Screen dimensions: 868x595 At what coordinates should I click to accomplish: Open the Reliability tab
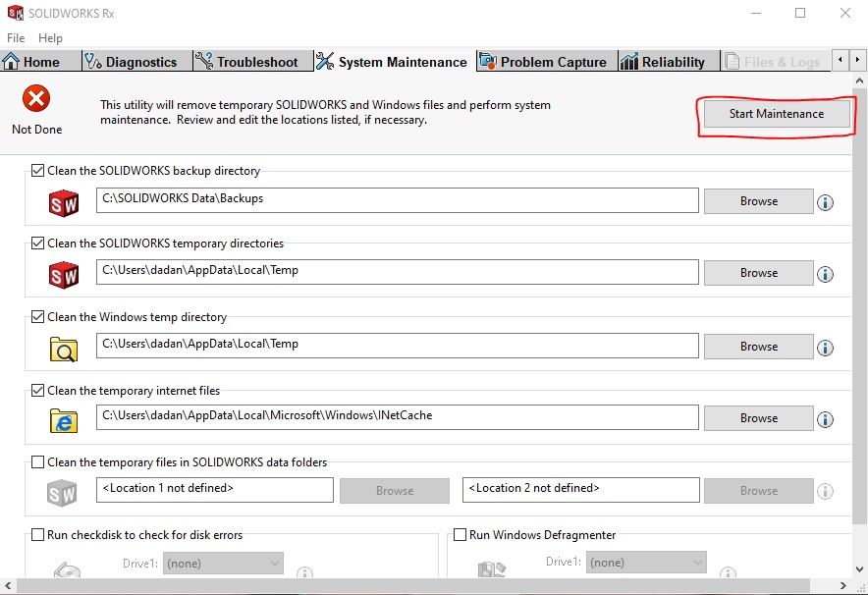coord(669,61)
